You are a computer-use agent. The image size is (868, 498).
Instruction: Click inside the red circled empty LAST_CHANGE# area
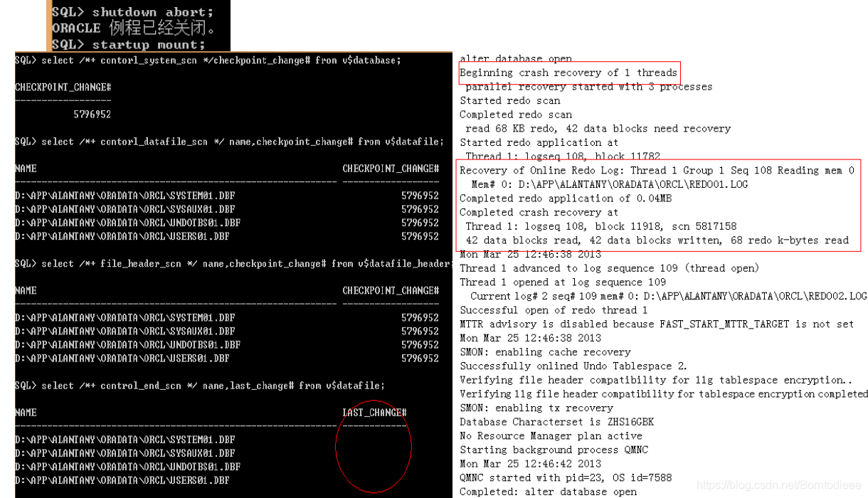(x=374, y=447)
